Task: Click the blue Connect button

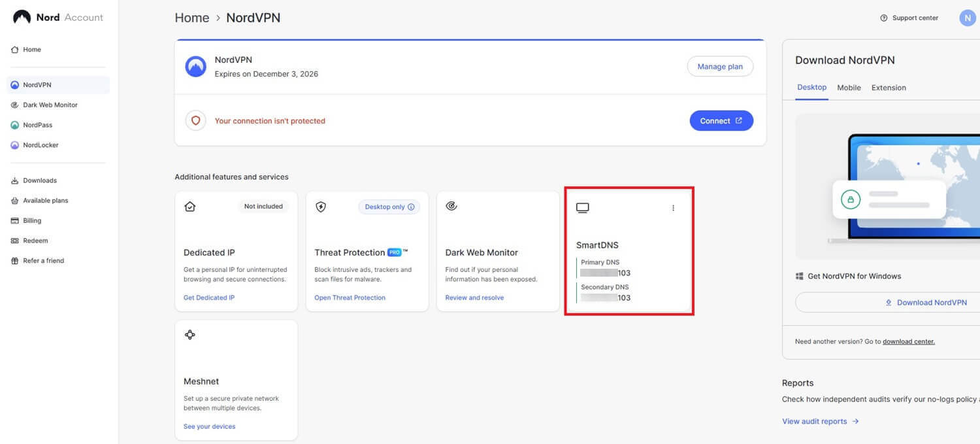Action: [721, 121]
